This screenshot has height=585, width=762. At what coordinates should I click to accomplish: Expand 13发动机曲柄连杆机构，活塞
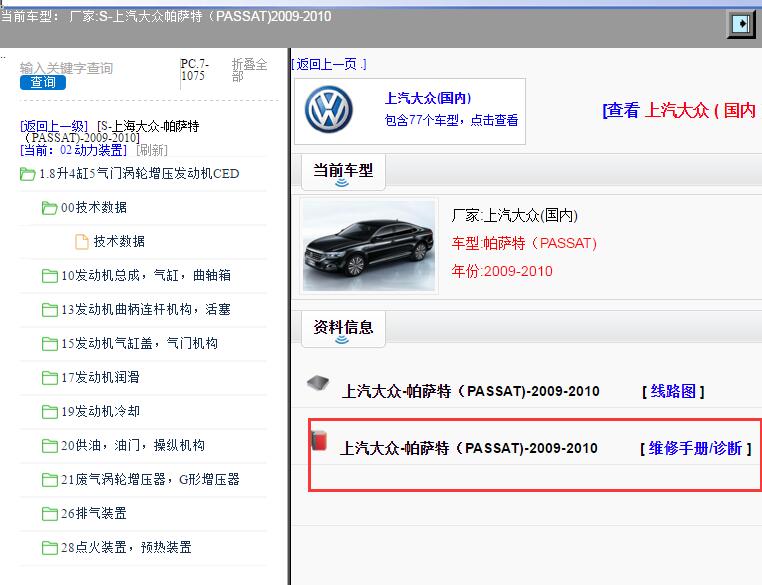pos(146,310)
